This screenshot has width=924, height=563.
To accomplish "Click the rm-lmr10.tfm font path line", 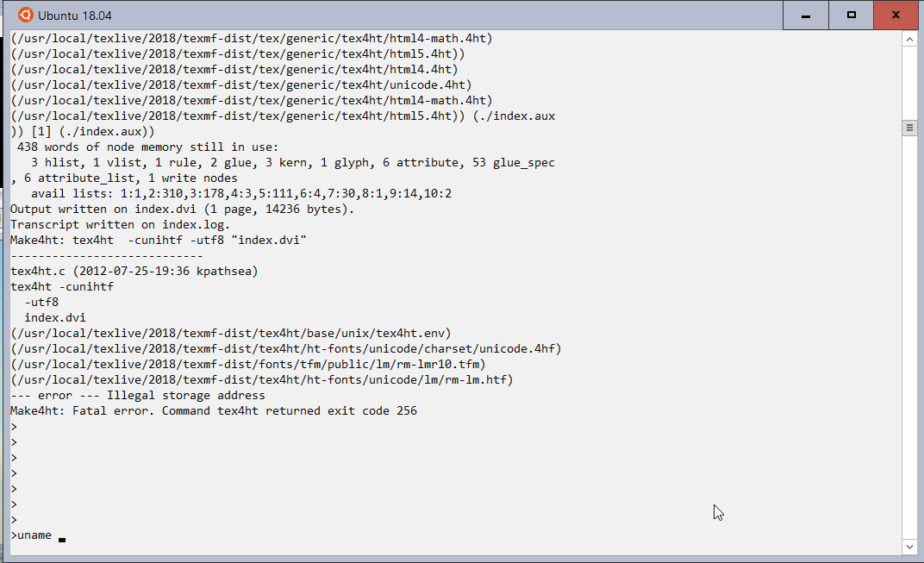I will coord(248,365).
